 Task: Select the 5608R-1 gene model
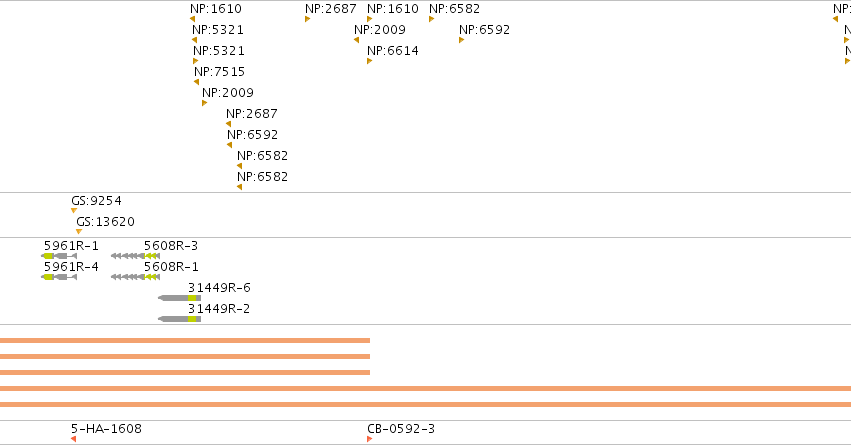(x=135, y=277)
